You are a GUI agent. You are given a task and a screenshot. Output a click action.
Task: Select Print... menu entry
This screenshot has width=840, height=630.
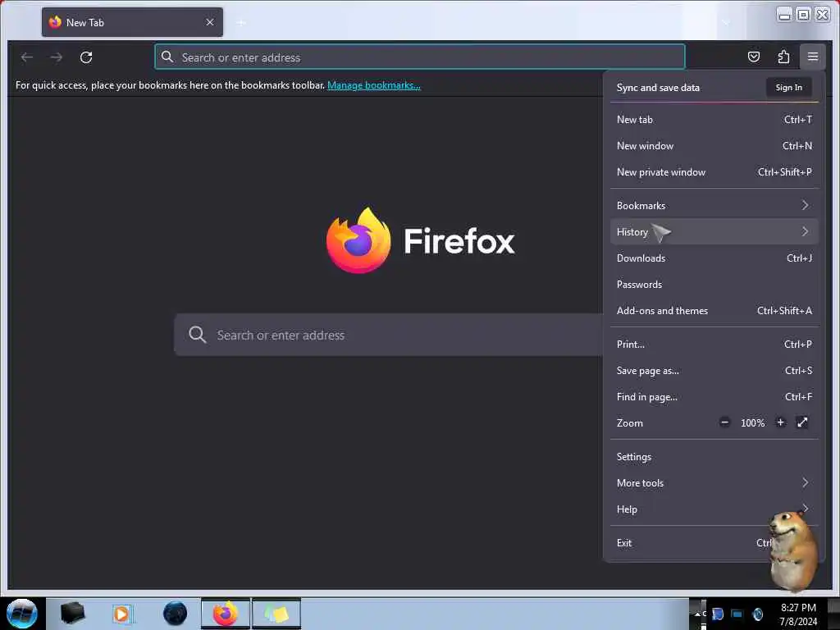714,345
